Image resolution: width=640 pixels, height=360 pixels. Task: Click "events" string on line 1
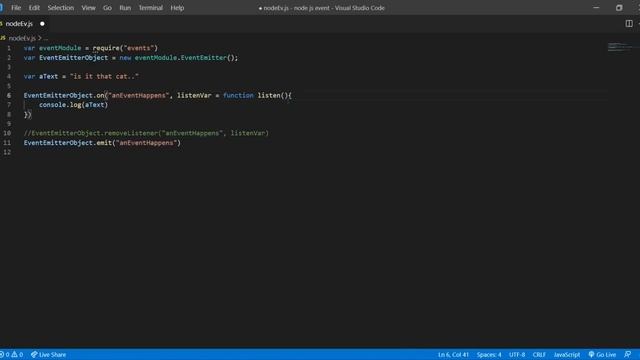pyautogui.click(x=139, y=48)
